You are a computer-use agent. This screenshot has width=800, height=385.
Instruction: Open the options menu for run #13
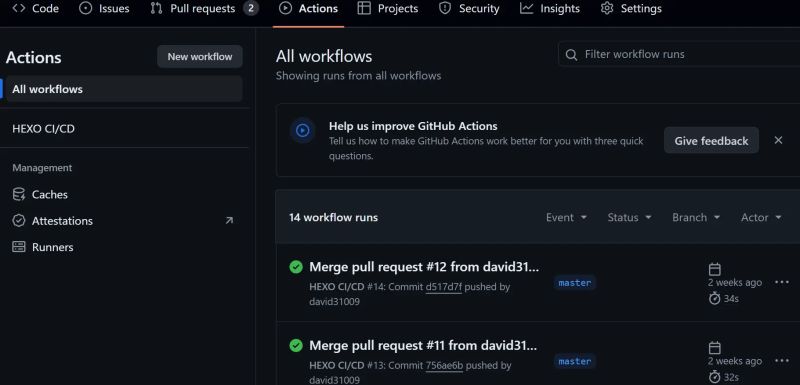(x=782, y=361)
